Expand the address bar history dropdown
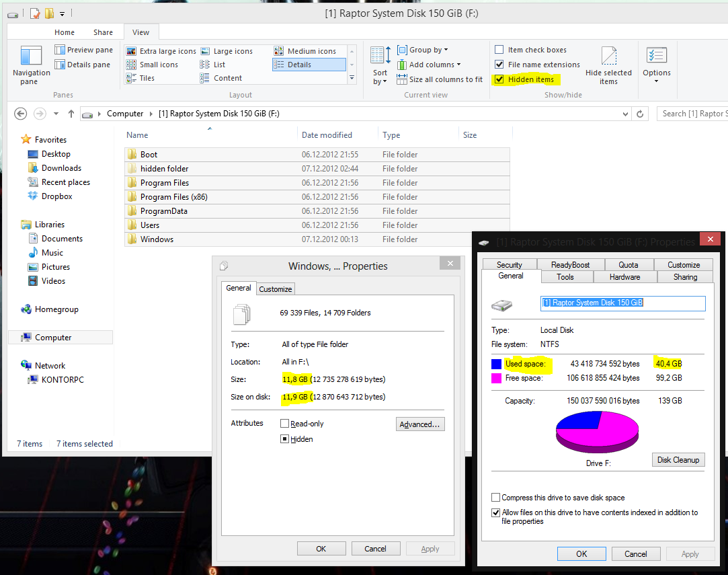Viewport: 728px width, 575px height. 625,114
